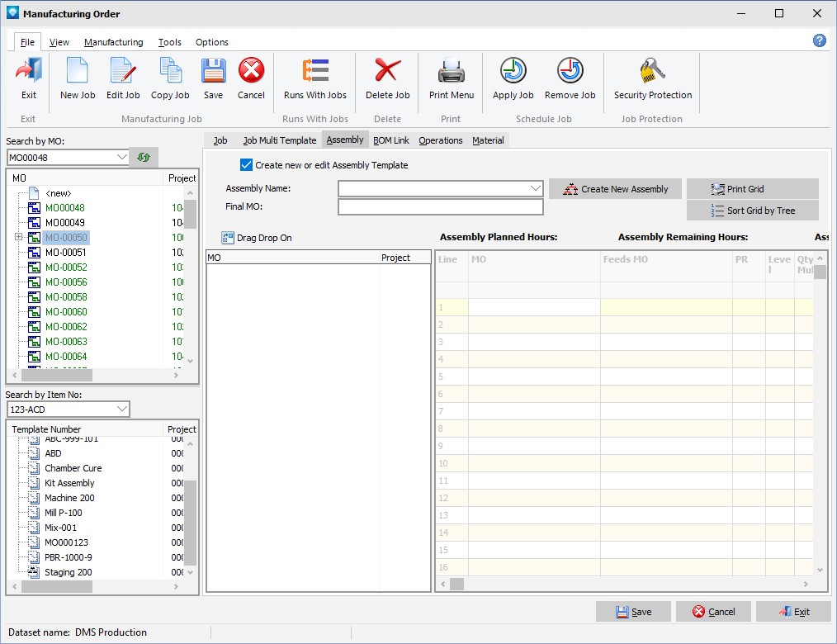
Task: Select the Mix-001 template
Action: [60, 528]
